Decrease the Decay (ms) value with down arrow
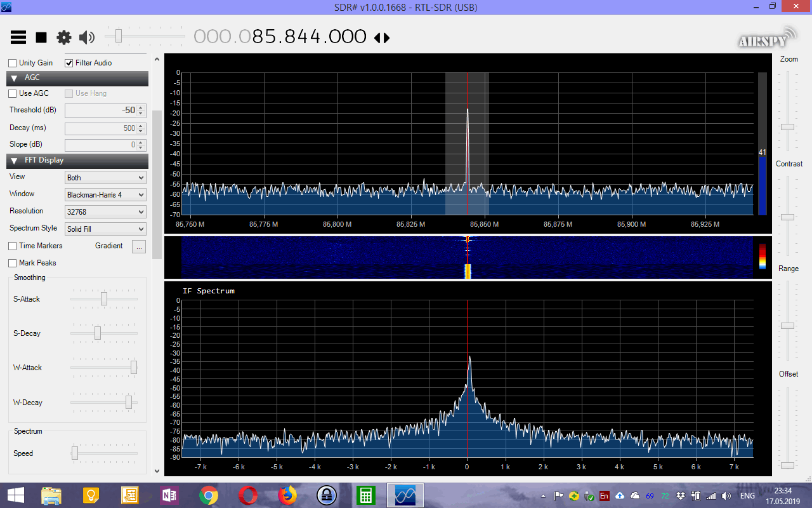The width and height of the screenshot is (812, 508). coord(141,131)
